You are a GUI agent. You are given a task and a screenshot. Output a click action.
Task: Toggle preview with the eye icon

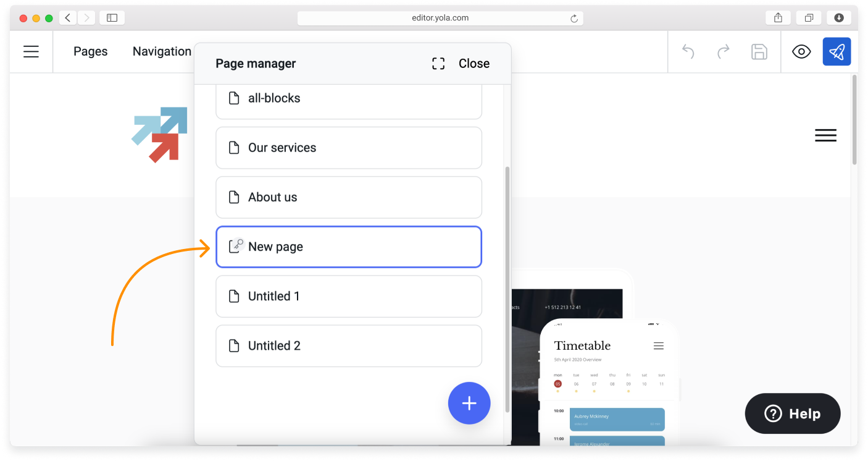click(x=801, y=52)
